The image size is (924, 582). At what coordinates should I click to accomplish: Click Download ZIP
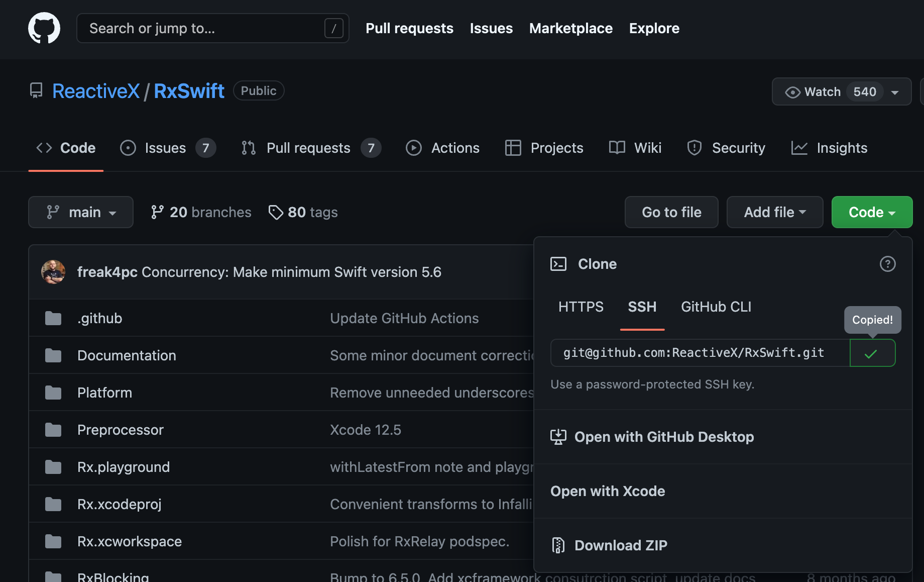[723, 545]
